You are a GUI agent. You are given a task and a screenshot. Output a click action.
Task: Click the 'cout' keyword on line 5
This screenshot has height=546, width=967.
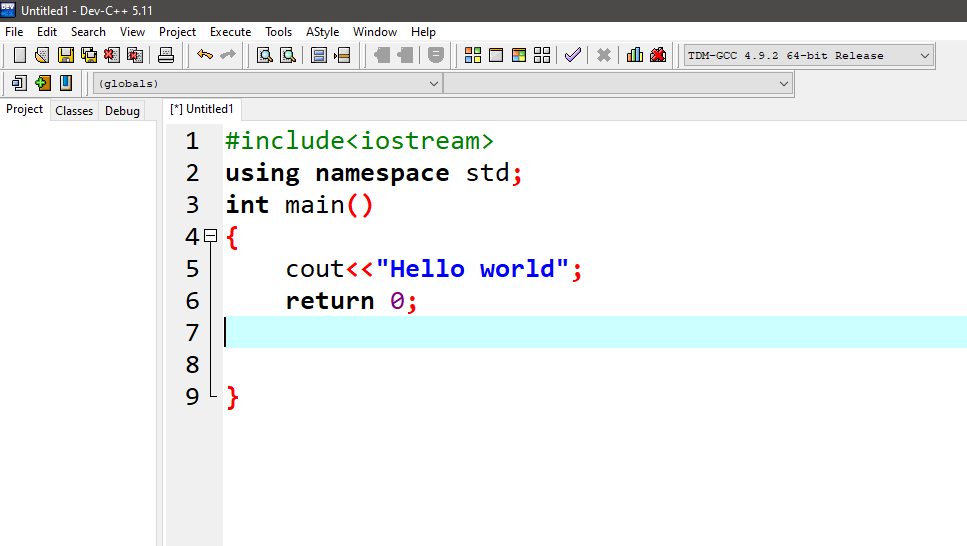(315, 269)
